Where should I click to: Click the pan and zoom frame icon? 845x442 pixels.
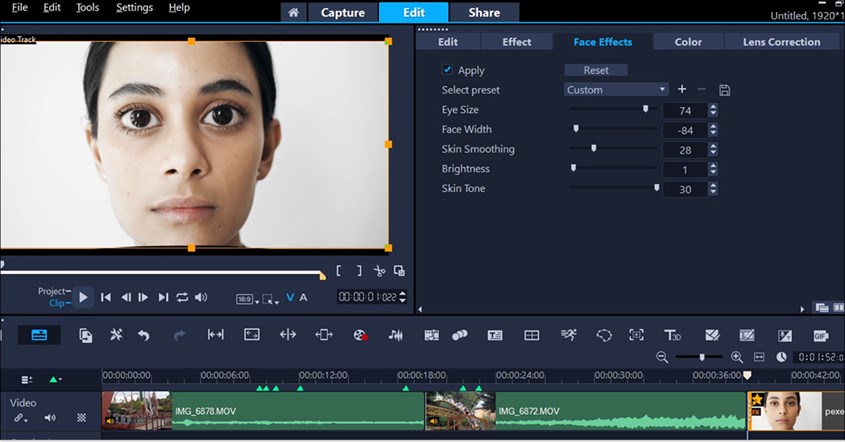tap(636, 335)
